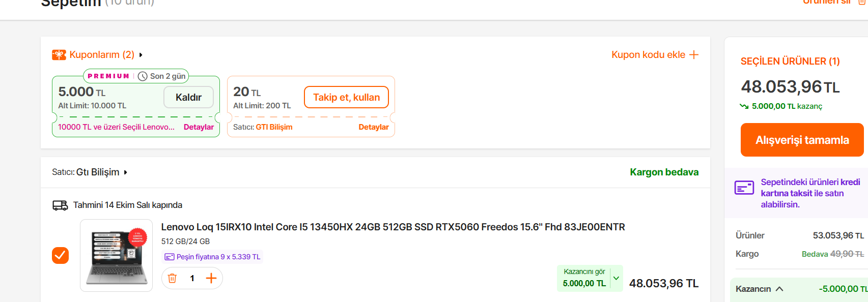Click the purple credit card installment icon
Viewport: 868px width, 302px height.
[744, 188]
